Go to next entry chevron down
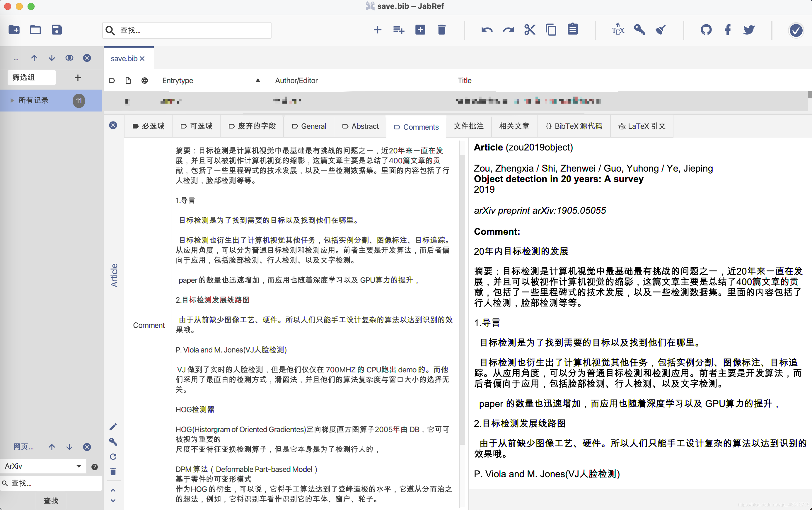812x510 pixels. 113,501
